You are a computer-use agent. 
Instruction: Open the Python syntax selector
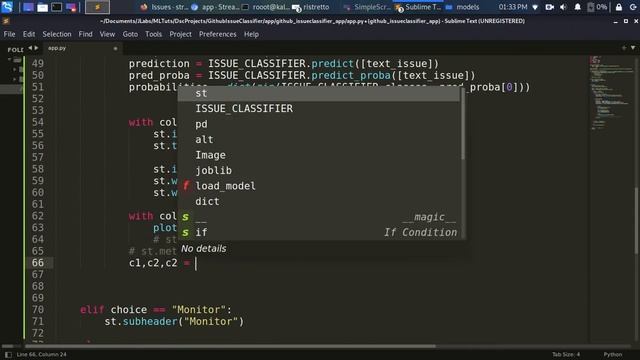click(613, 355)
